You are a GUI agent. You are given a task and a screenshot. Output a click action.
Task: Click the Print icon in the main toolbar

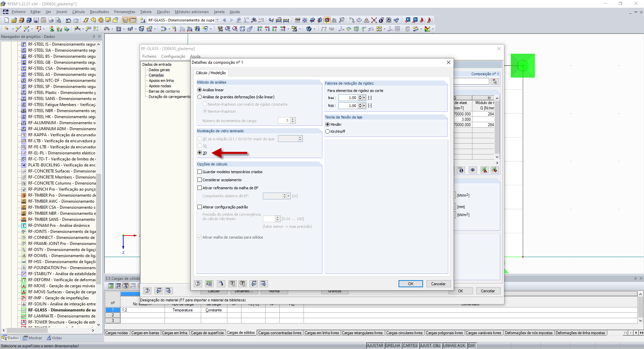pyautogui.click(x=51, y=20)
